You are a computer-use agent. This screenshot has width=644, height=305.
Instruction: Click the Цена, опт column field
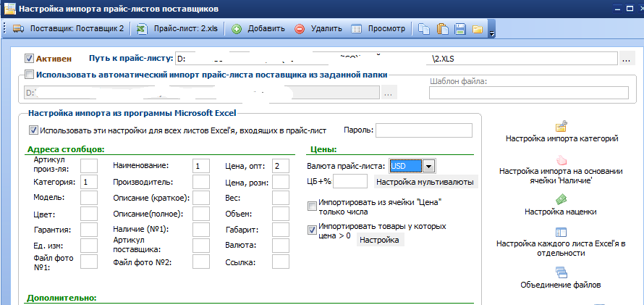[x=281, y=166]
